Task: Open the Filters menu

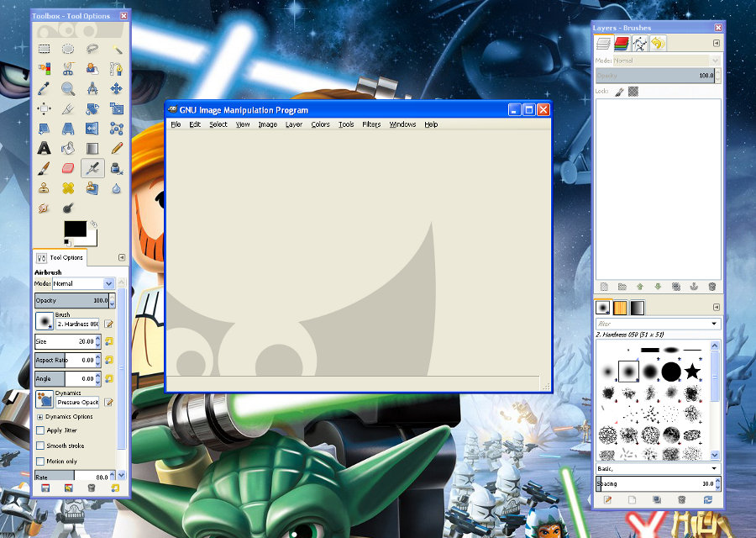Action: [371, 124]
